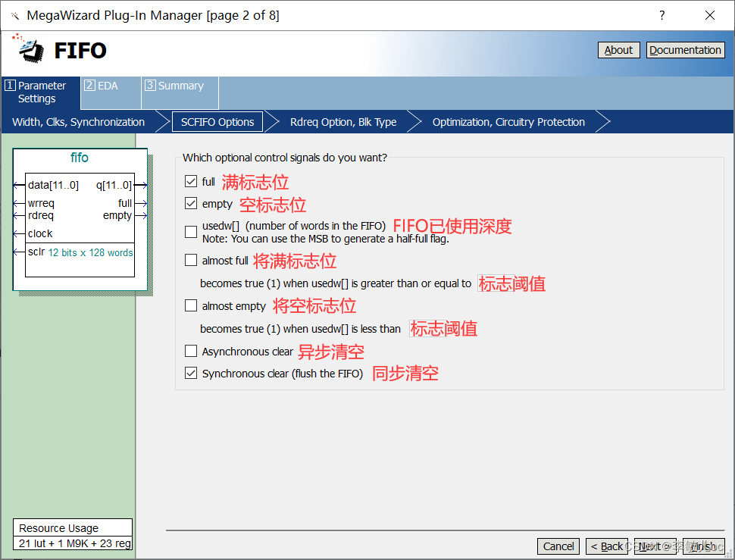Click the MegaWizard title bar icon
Screen dimensions: 735x560
point(15,16)
